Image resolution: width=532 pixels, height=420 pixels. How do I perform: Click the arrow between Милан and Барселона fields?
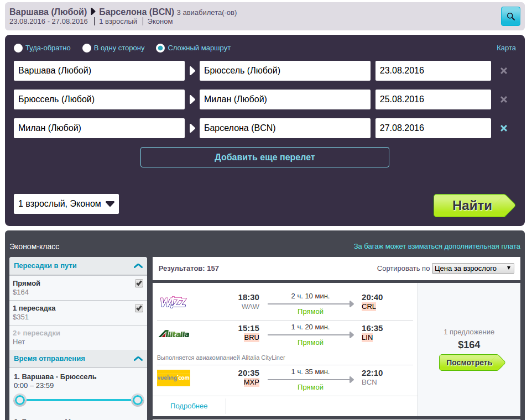click(x=192, y=128)
